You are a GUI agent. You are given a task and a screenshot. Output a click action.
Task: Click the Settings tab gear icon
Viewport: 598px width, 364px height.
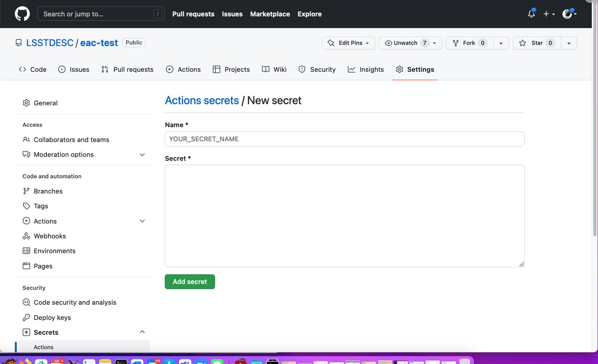[x=399, y=69]
